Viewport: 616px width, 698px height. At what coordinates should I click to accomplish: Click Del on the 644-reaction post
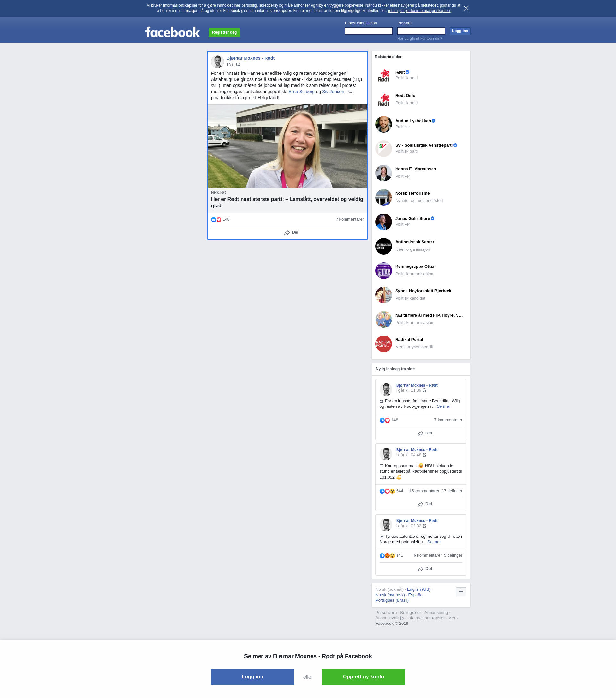424,504
